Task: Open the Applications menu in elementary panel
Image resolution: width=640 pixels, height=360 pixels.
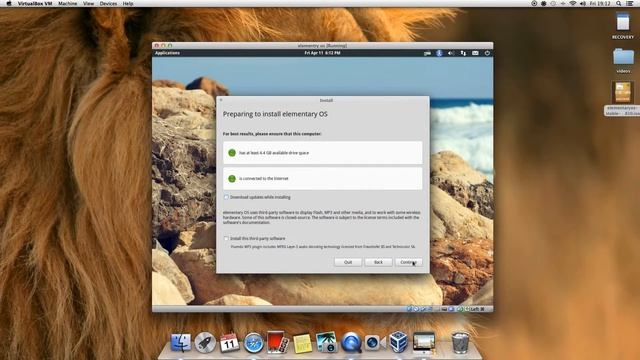Action: point(167,53)
